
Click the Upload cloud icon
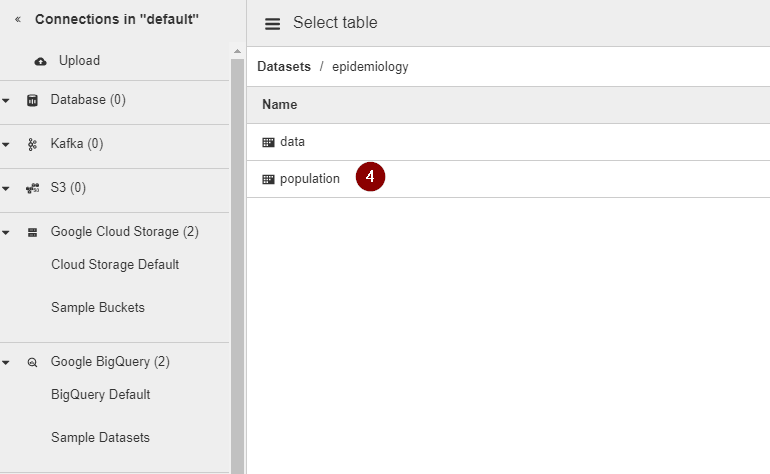(x=40, y=61)
